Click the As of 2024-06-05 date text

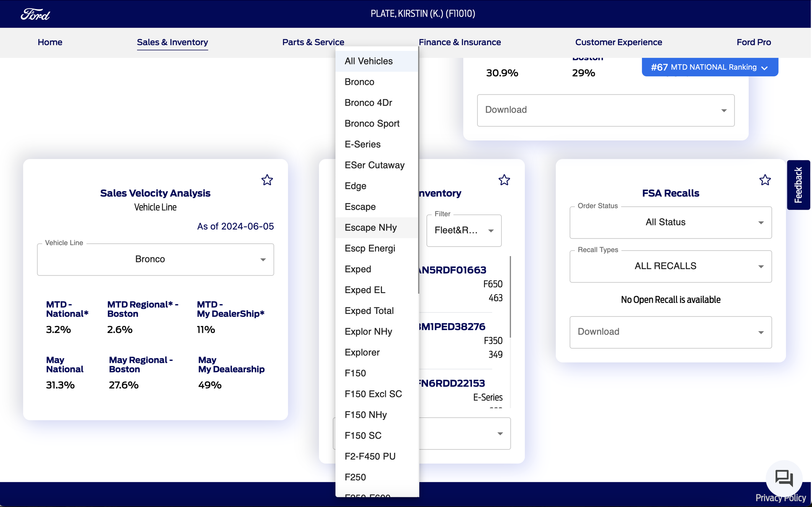[235, 226]
